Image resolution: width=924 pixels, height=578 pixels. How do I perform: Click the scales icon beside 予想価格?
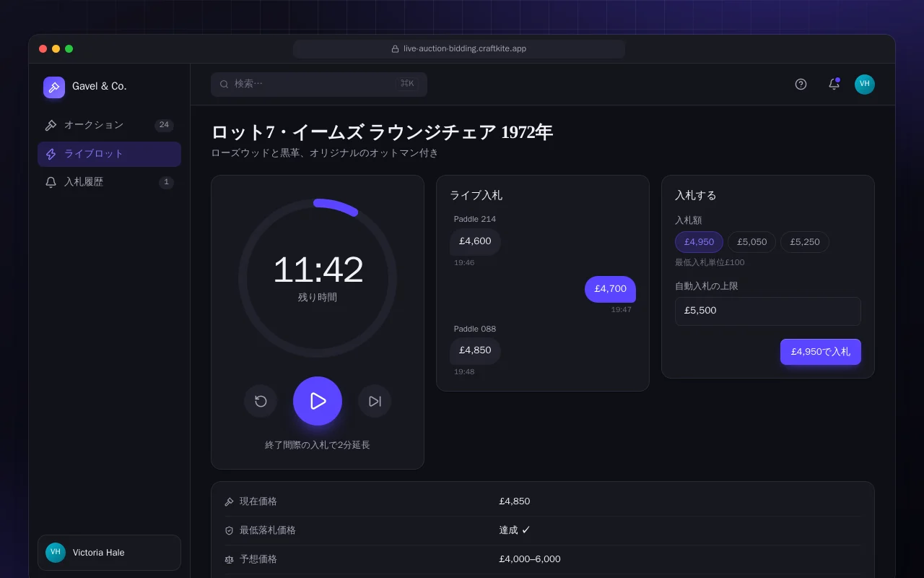229,559
